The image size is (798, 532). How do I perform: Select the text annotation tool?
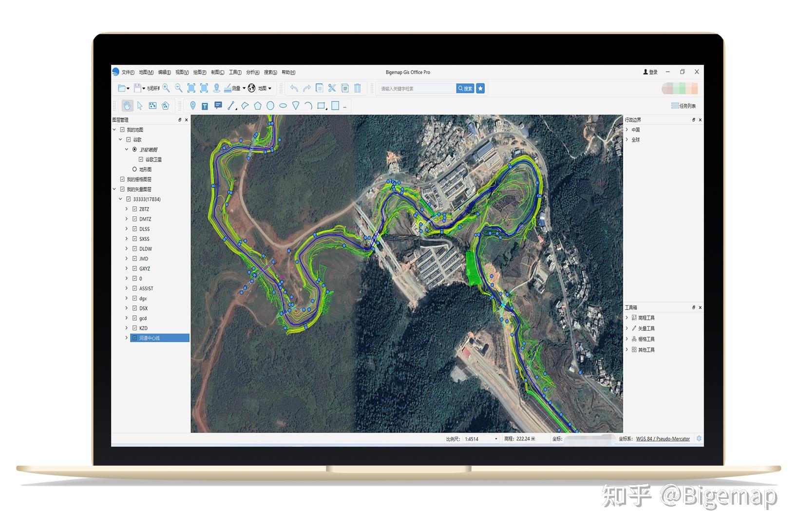click(206, 105)
